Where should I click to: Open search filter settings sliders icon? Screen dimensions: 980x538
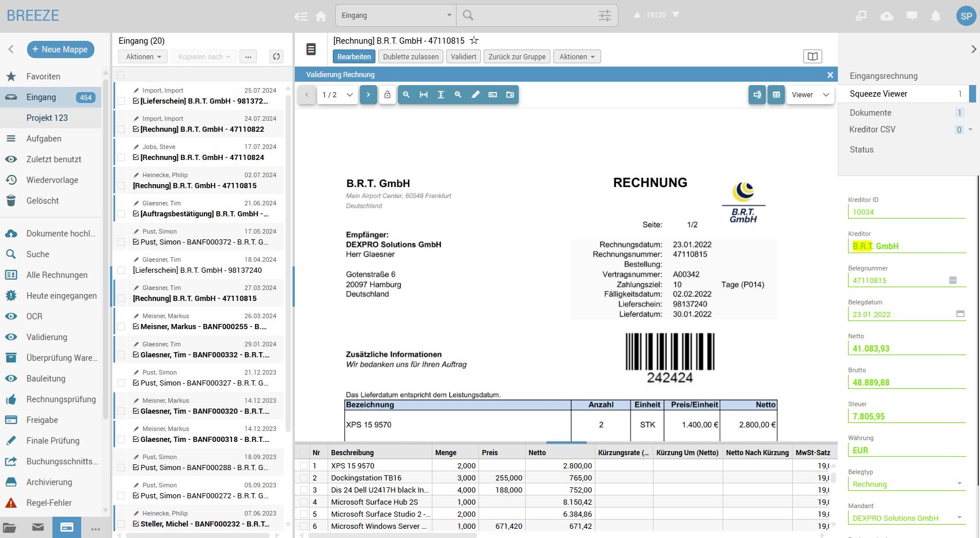click(x=605, y=16)
